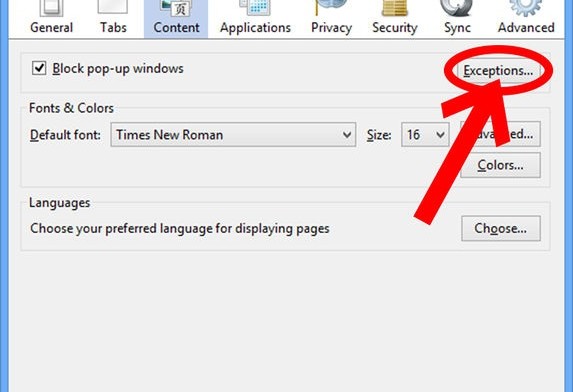Click the Block pop-up windows label
Screen dimensions: 573x392
coord(118,69)
